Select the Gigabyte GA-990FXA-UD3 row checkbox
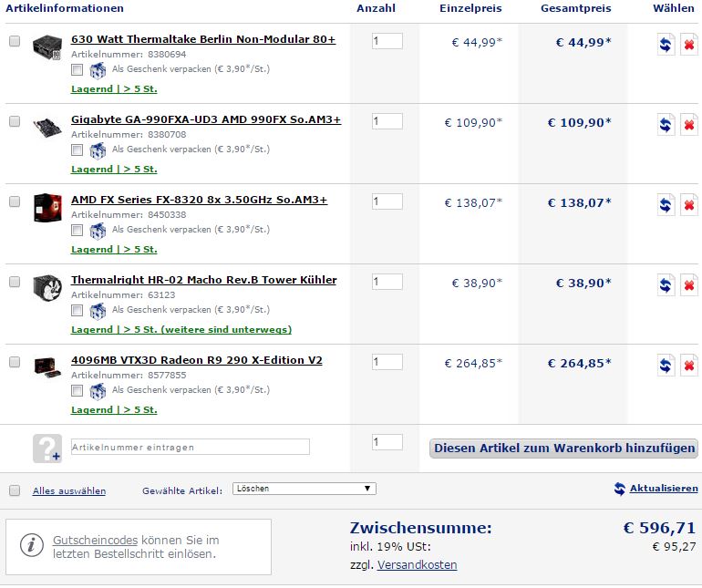 pos(15,121)
